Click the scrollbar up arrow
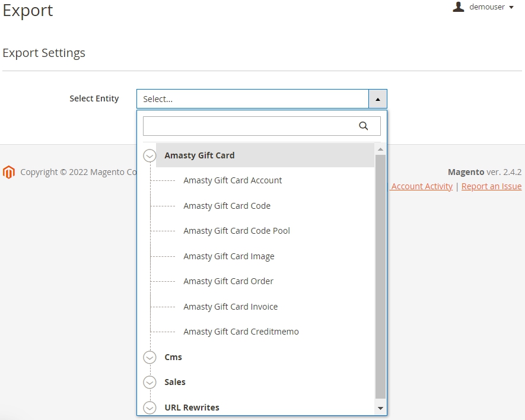Image resolution: width=525 pixels, height=420 pixels. [380, 149]
